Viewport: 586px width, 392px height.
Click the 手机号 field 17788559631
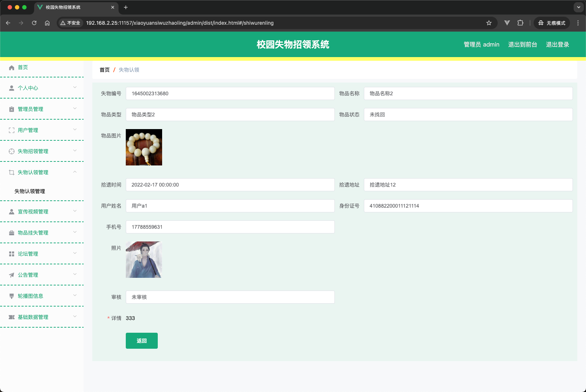click(230, 227)
